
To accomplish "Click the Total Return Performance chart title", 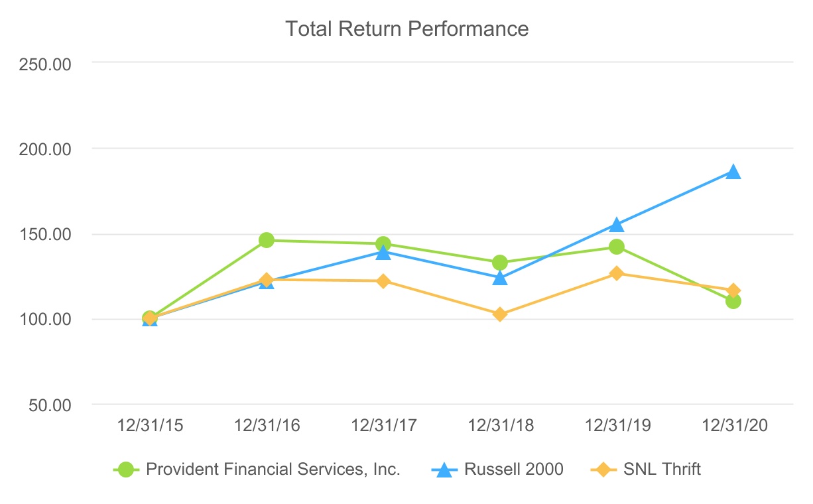I will point(407,29).
